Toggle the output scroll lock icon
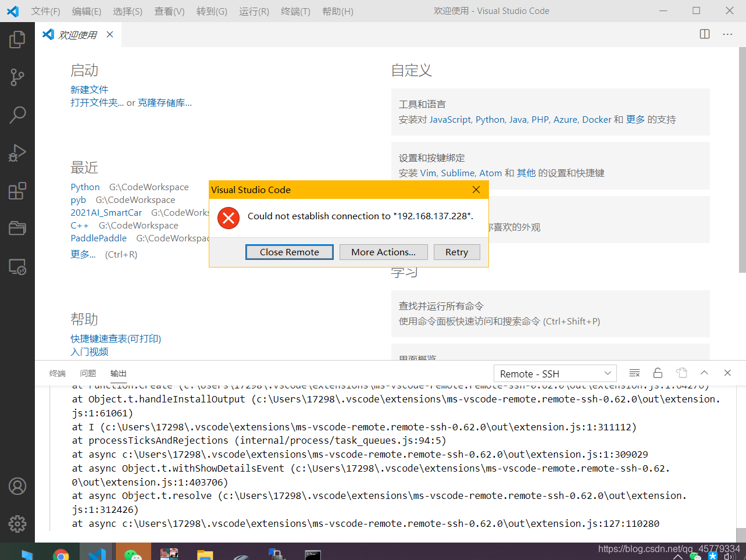Image resolution: width=746 pixels, height=560 pixels. [x=658, y=373]
